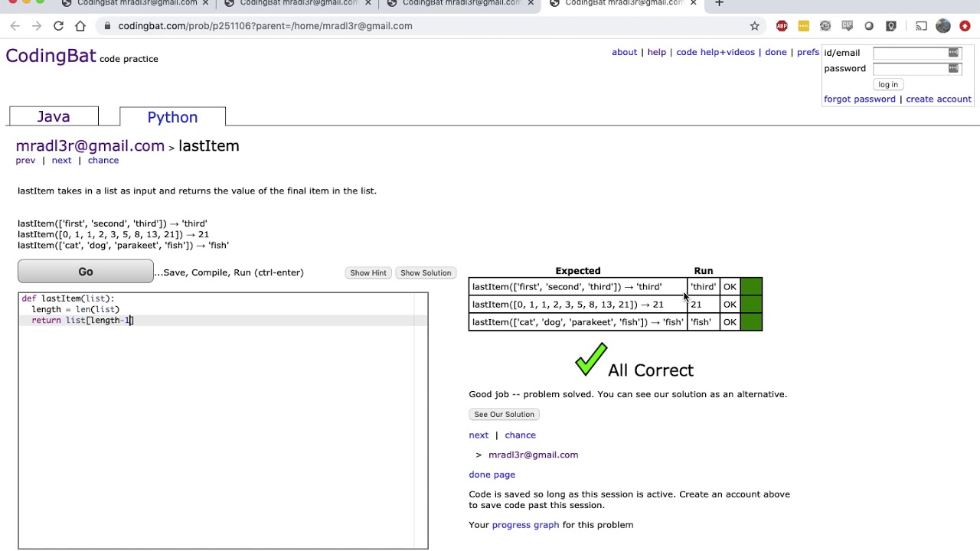Click the browser forward arrow
980x551 pixels.
point(36,26)
